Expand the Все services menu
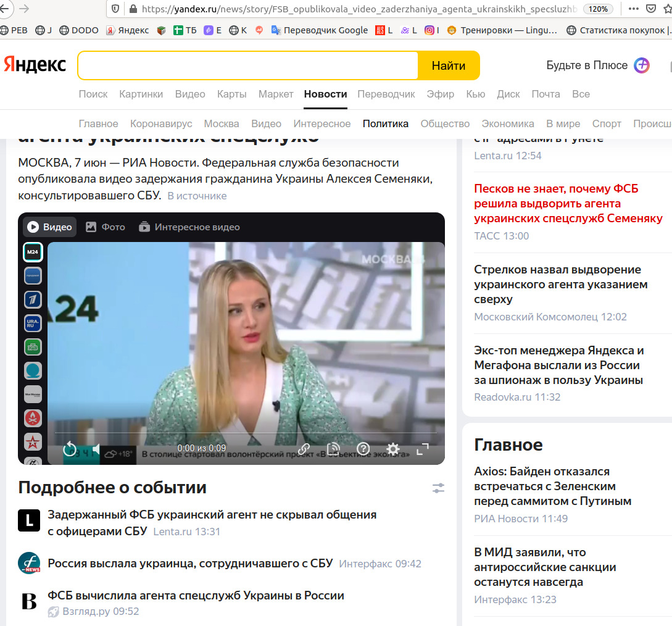 581,94
